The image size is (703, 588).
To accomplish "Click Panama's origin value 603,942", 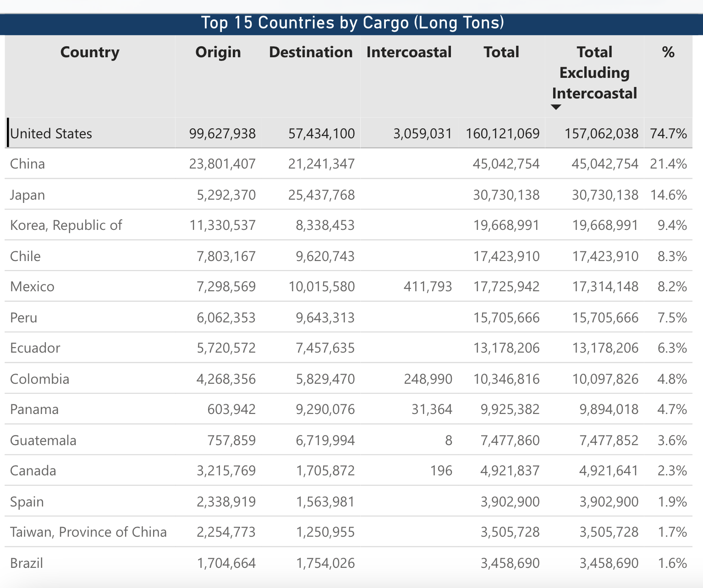I will pyautogui.click(x=231, y=409).
